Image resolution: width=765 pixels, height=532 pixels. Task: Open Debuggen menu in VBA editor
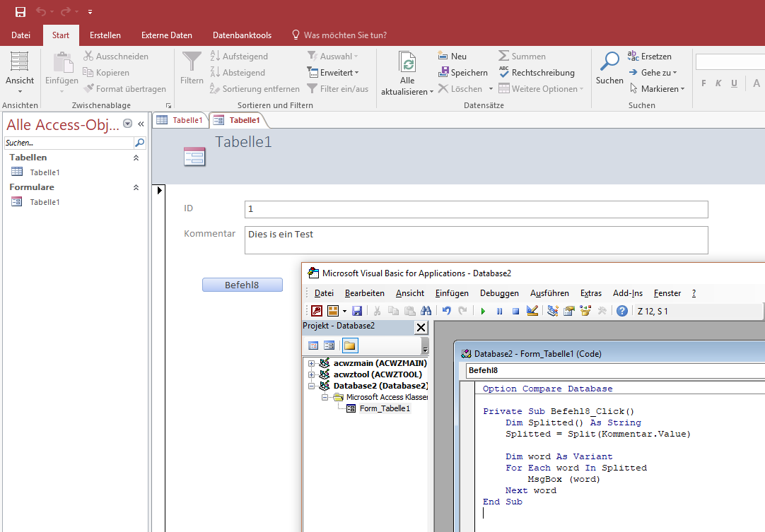tap(499, 293)
